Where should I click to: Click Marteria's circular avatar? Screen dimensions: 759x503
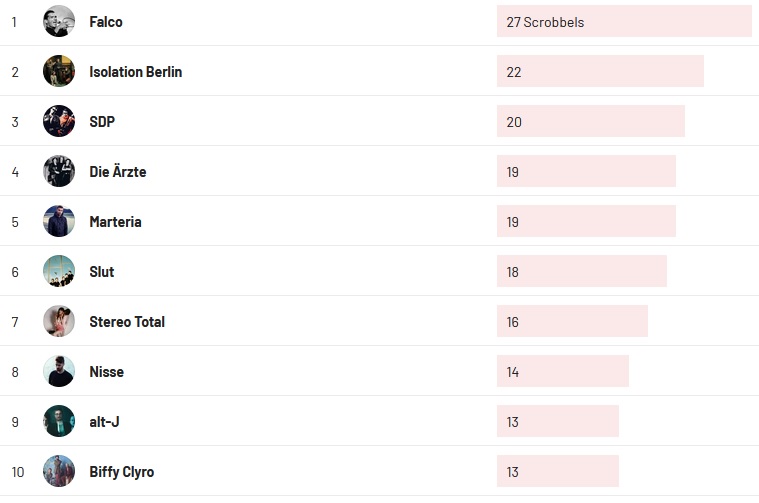[59, 221]
